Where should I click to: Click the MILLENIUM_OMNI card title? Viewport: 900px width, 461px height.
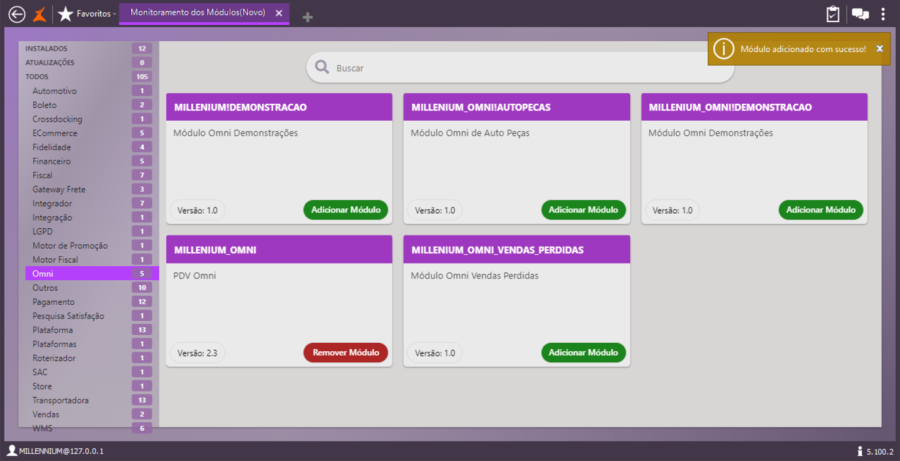215,250
